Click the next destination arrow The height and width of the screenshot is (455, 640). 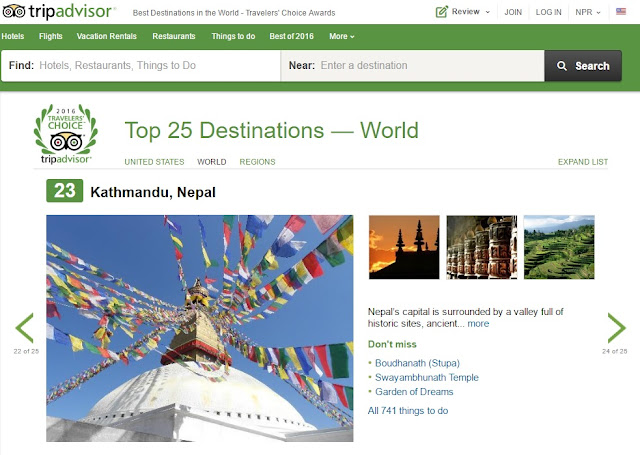point(616,328)
